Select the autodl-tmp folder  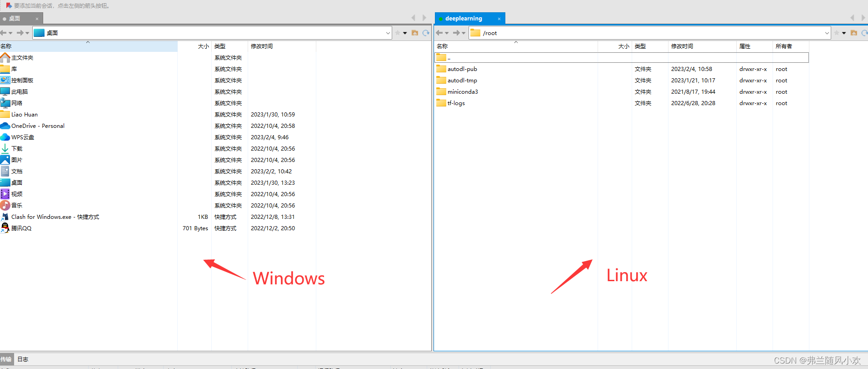coord(457,80)
